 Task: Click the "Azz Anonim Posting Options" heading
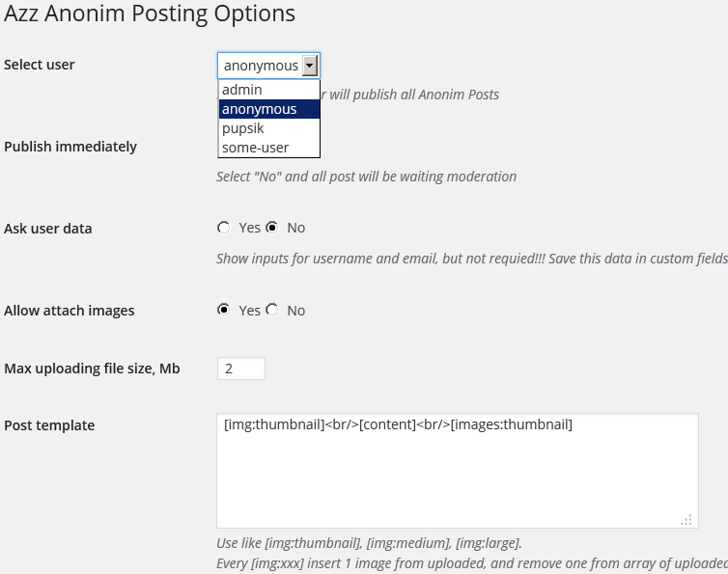click(150, 14)
